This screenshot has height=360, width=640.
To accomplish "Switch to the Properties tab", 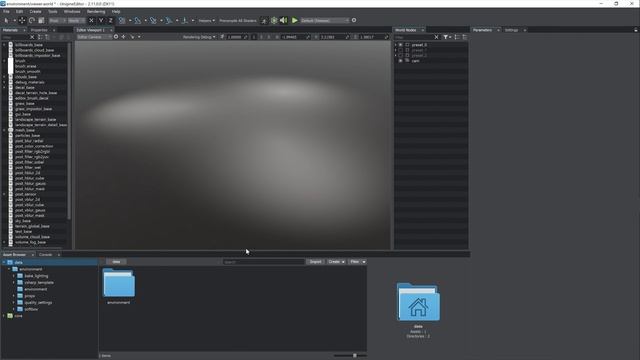I will [x=39, y=30].
